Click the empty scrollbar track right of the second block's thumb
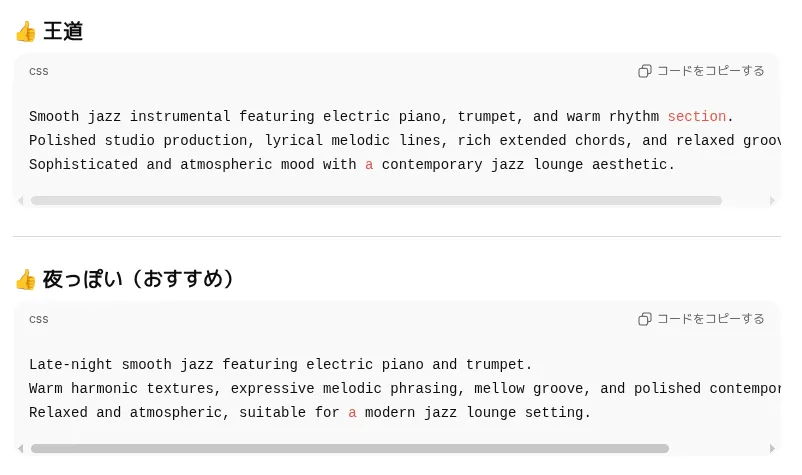802x475 pixels. 718,449
